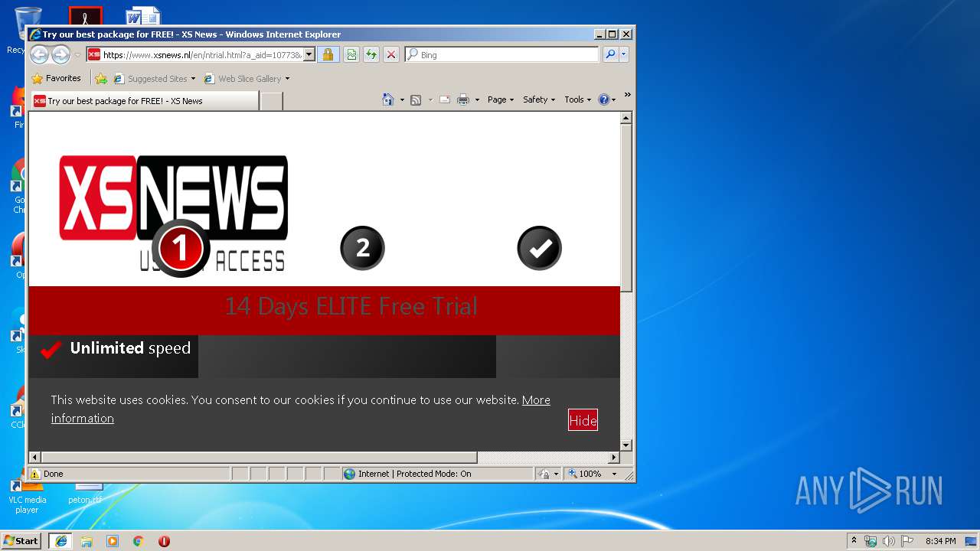Click the 'Unlimited speed' feature text

point(130,348)
